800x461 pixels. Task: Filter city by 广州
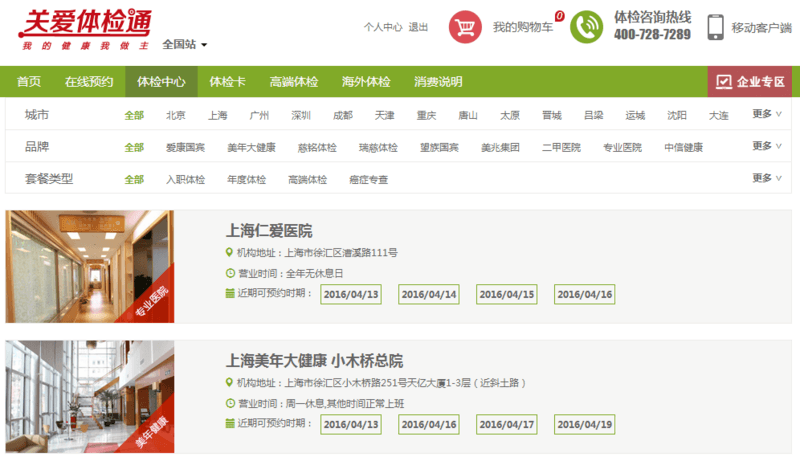pyautogui.click(x=259, y=115)
